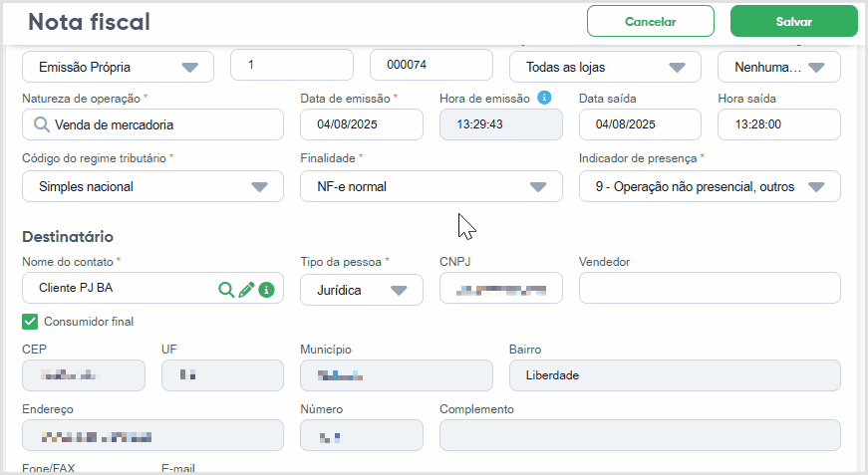The image size is (868, 475).
Task: Click the CNPJ field
Action: click(501, 288)
